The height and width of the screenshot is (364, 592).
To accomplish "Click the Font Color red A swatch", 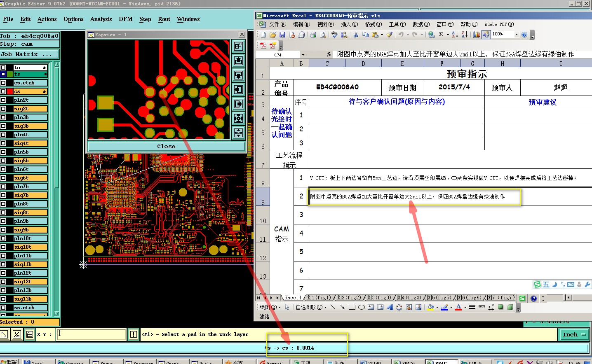I will click(458, 307).
